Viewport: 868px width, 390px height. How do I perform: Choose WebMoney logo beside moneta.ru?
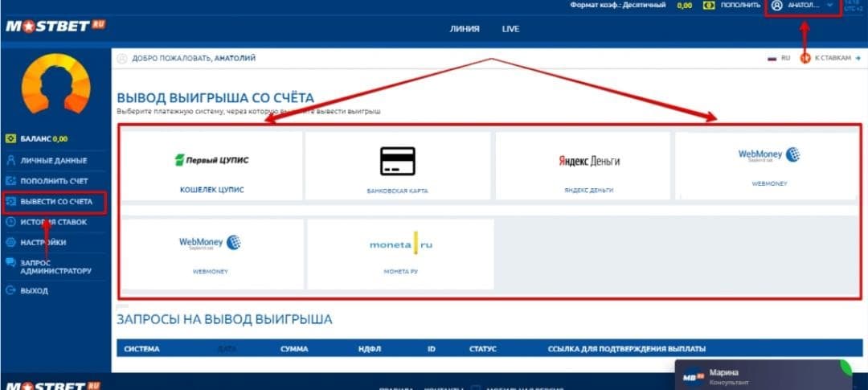(211, 243)
